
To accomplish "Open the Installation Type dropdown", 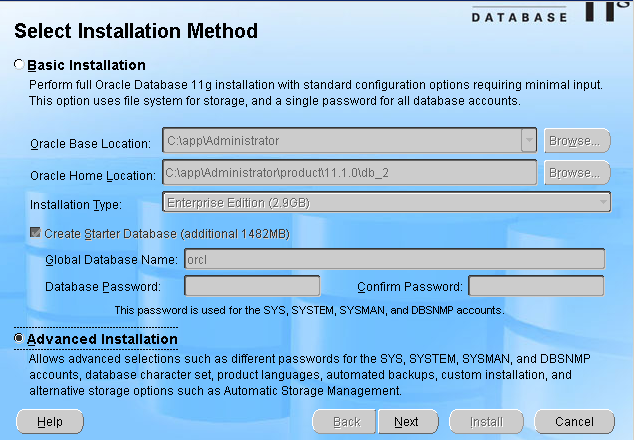I will coord(387,202).
